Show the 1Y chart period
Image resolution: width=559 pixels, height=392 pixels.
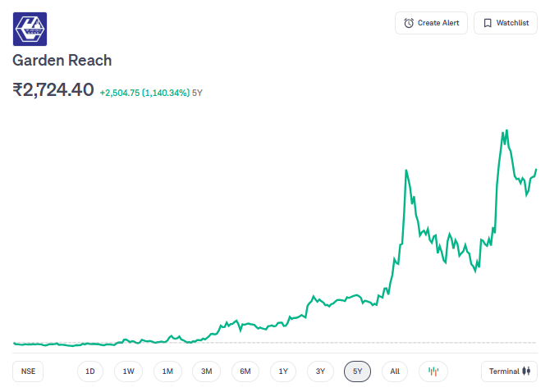(x=283, y=371)
